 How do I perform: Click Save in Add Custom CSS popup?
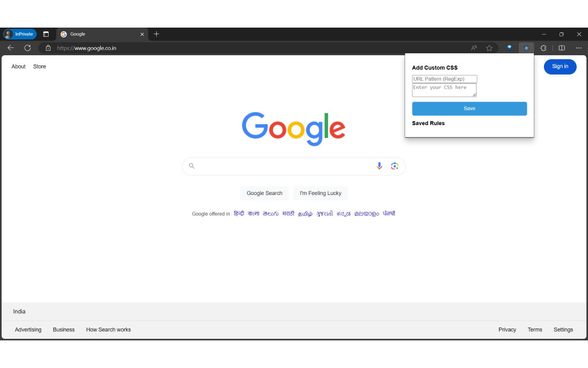point(469,109)
